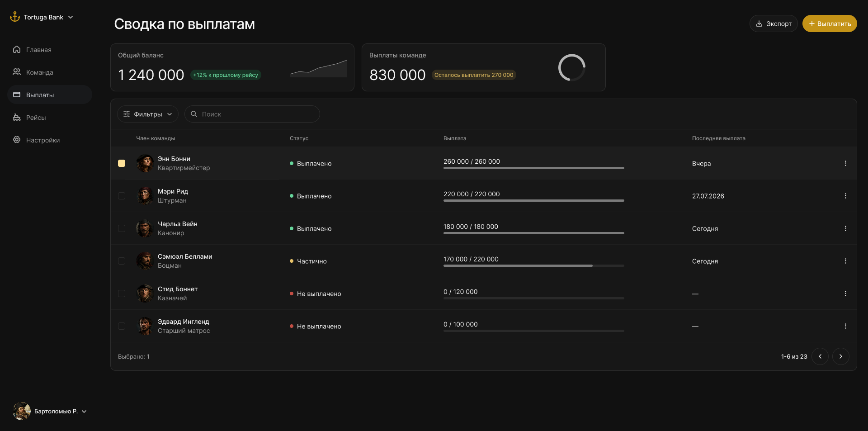Image resolution: width=868 pixels, height=431 pixels.
Task: Click the Последняя выплата column header
Action: point(719,138)
